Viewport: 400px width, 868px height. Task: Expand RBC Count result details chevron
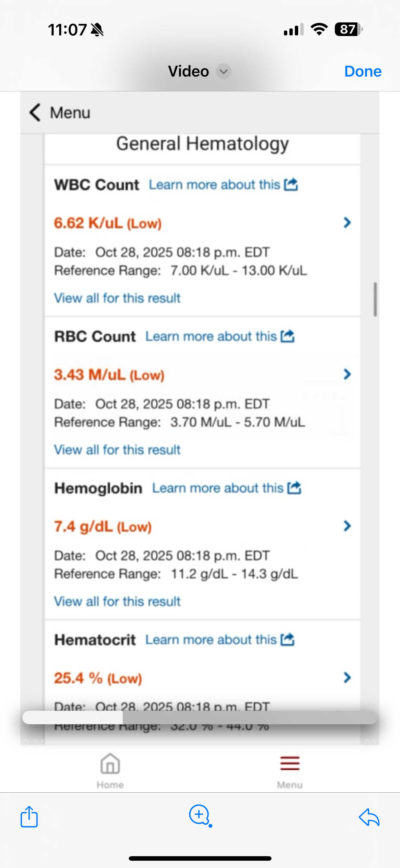[347, 374]
